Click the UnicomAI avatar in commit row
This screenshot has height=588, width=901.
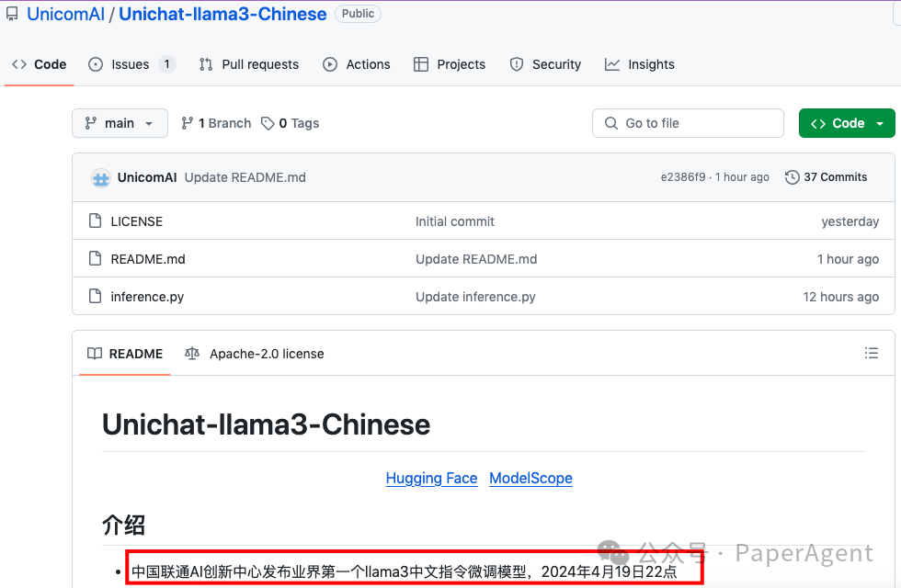101,177
